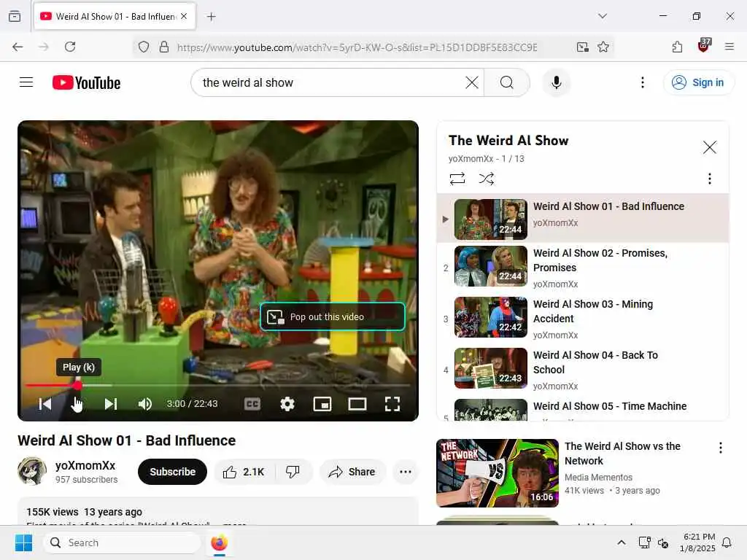Submit search with magnifier button

(x=507, y=82)
